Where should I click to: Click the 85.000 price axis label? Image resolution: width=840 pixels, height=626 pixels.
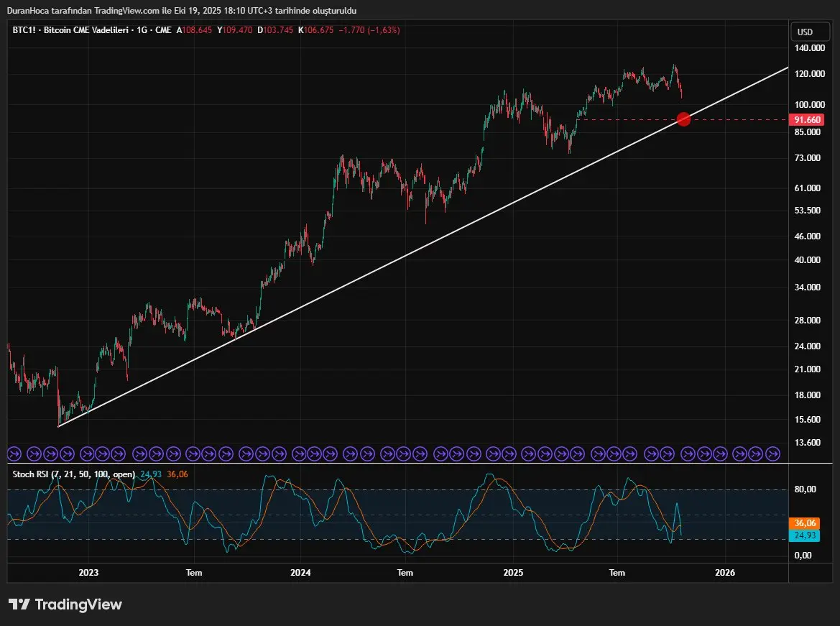pos(808,132)
